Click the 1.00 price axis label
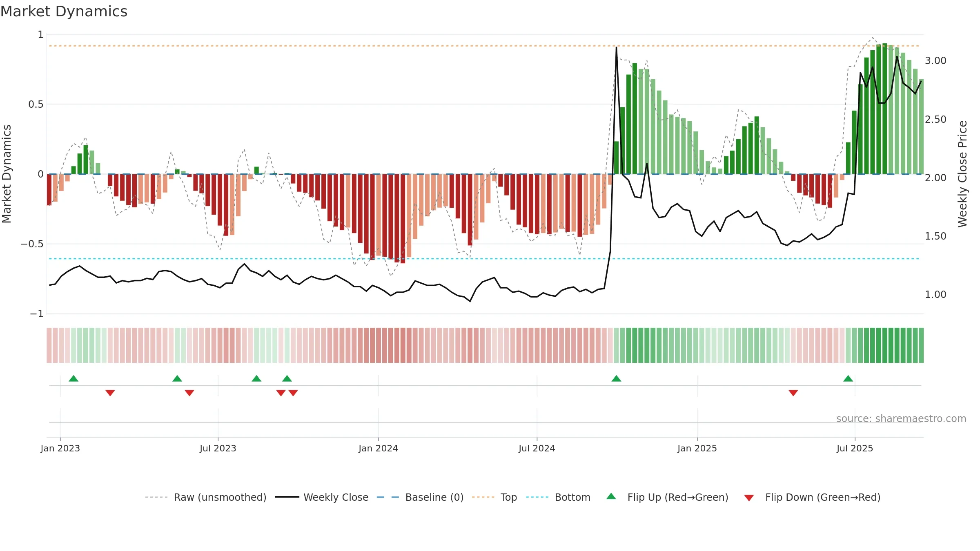The width and height of the screenshot is (980, 551). point(936,294)
